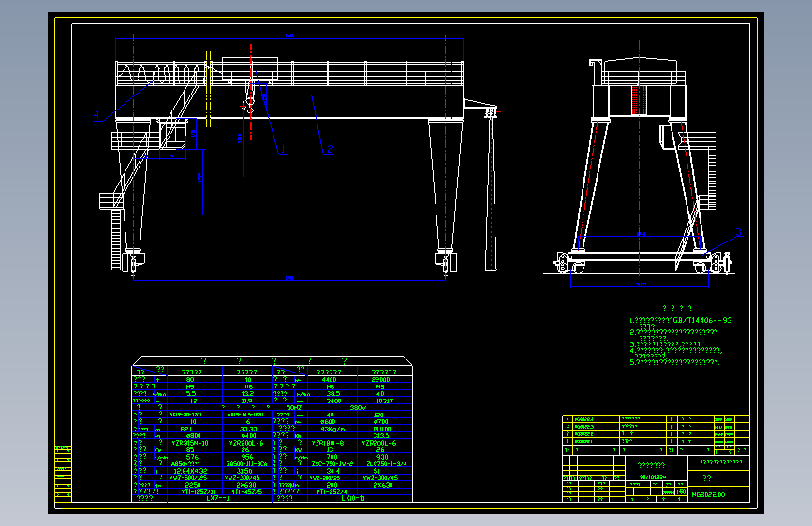812x526 pixels.
Task: Click the 30.33 value cell
Action: point(248,429)
